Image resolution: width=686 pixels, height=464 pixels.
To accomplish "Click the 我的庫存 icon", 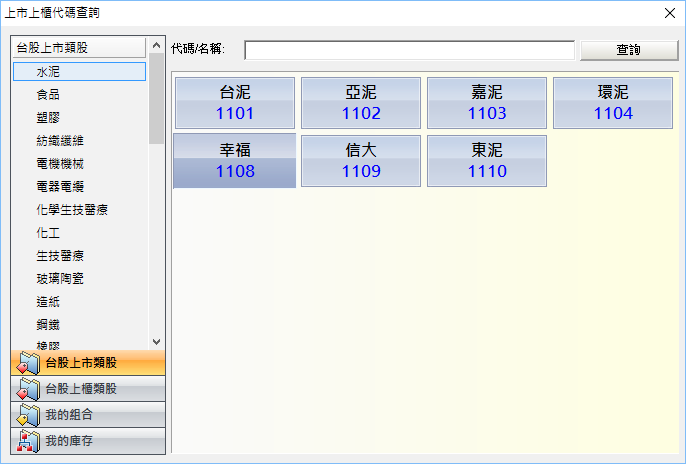I will [27, 441].
